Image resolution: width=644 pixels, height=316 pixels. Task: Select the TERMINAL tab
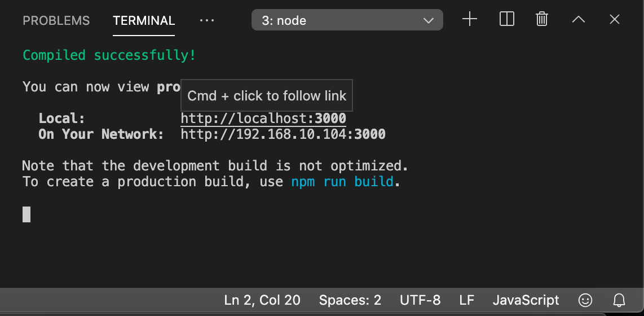tap(144, 21)
